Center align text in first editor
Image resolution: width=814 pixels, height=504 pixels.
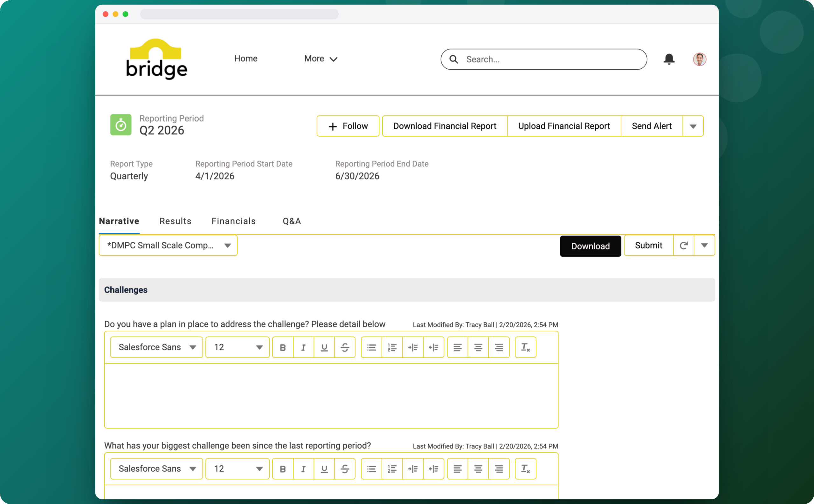point(478,347)
